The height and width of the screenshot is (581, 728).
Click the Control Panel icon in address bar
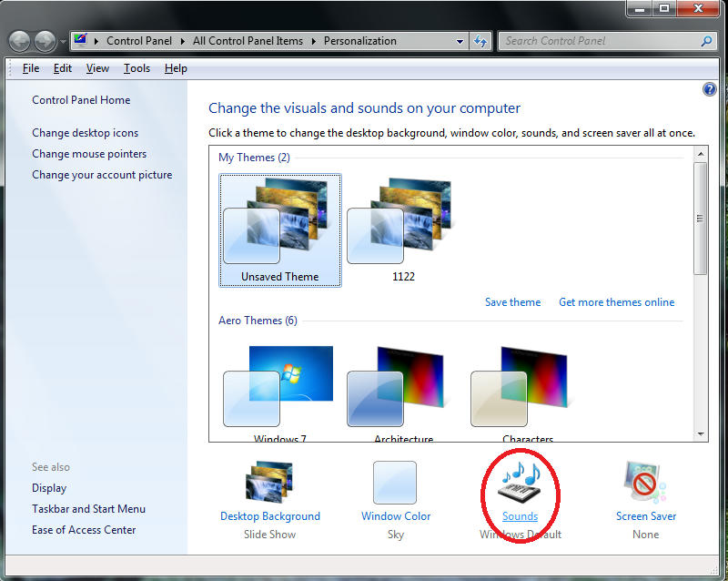click(81, 40)
